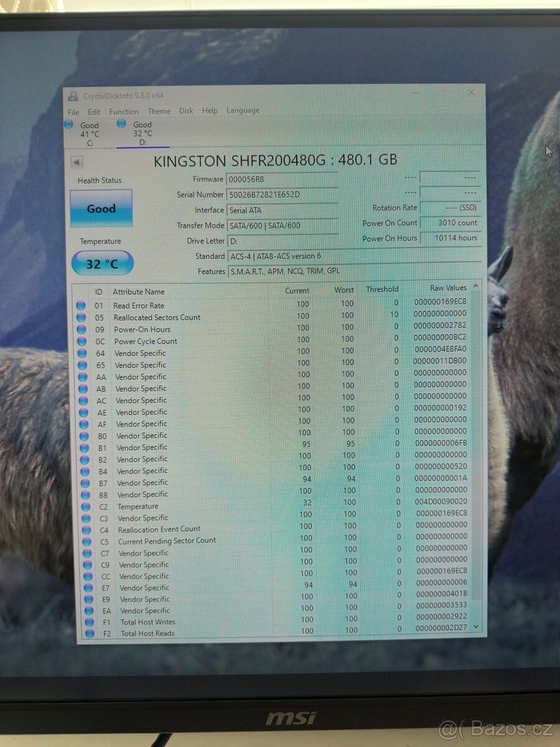Click status circle beside Temperature attribute
Screen dimensions: 560x747
pos(85,506)
